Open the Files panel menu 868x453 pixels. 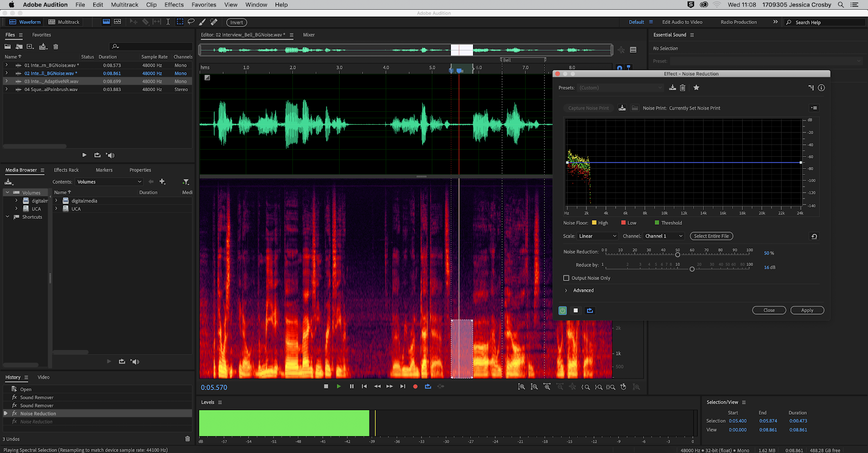click(x=21, y=35)
